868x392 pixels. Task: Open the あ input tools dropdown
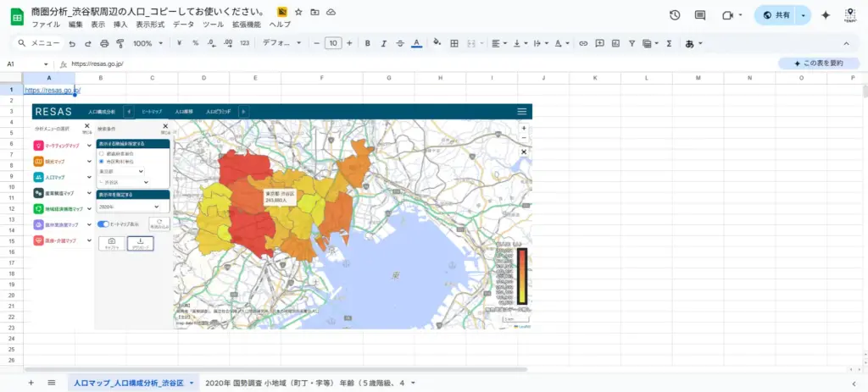pos(693,43)
